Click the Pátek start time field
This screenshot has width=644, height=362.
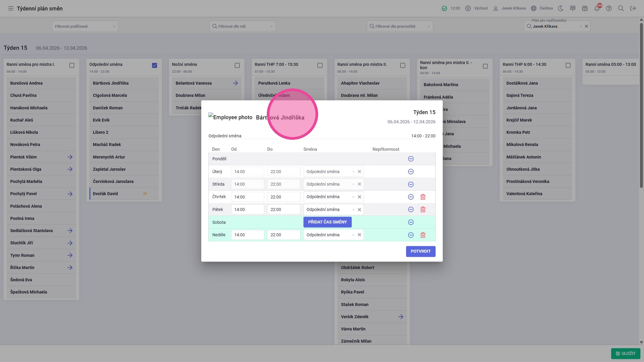pyautogui.click(x=247, y=209)
